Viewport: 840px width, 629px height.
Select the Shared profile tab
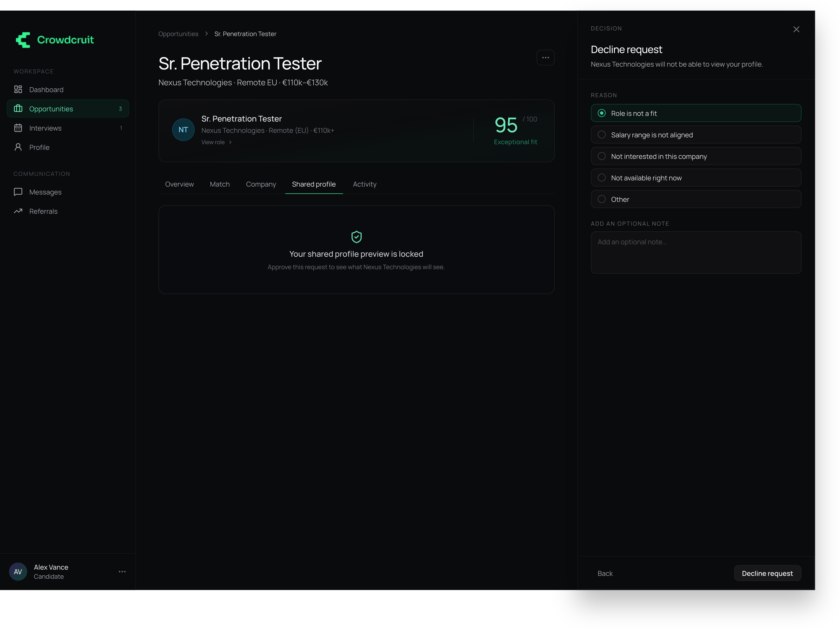tap(314, 184)
